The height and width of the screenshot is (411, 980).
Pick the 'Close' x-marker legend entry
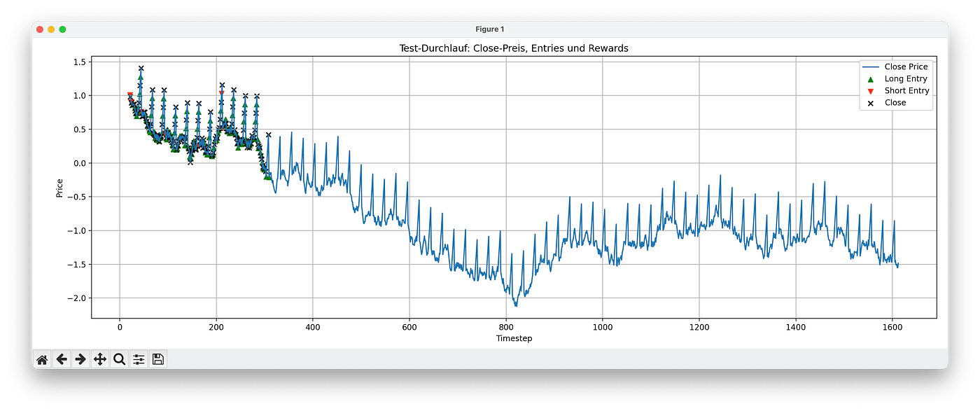(895, 103)
